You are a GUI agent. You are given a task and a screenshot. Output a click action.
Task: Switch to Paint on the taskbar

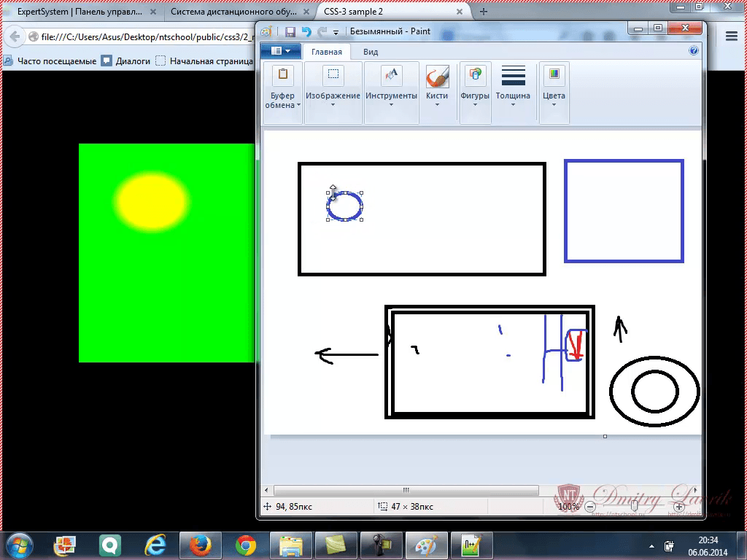[x=426, y=545]
